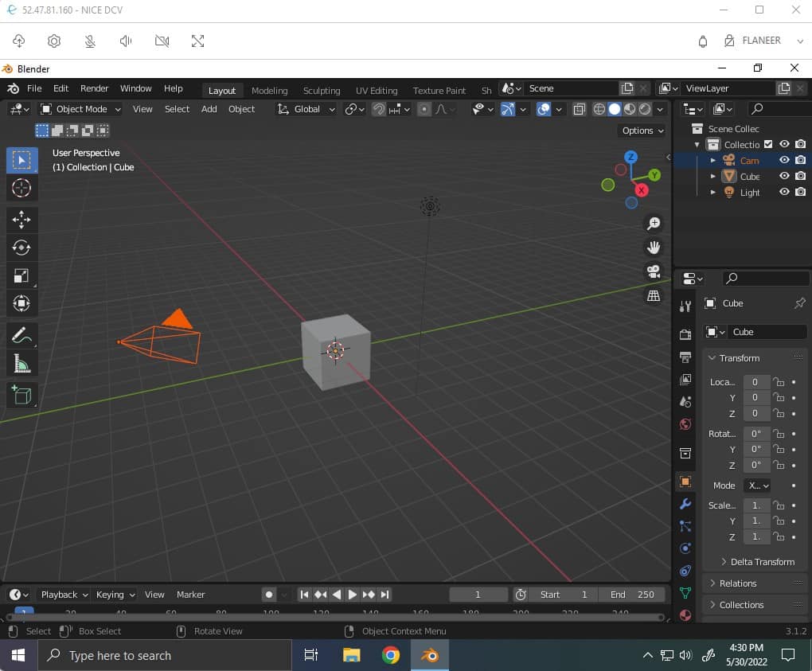
Task: Switch to orthographic grid view icon
Action: click(654, 296)
